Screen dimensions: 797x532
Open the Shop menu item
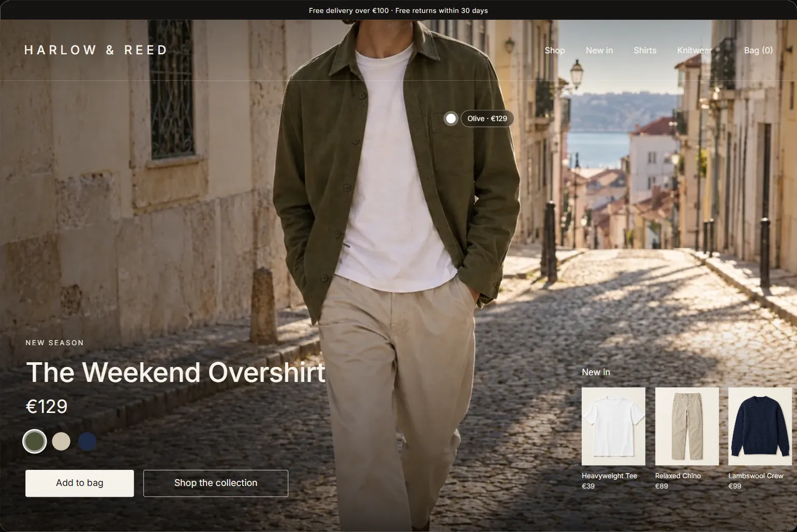[x=555, y=50]
